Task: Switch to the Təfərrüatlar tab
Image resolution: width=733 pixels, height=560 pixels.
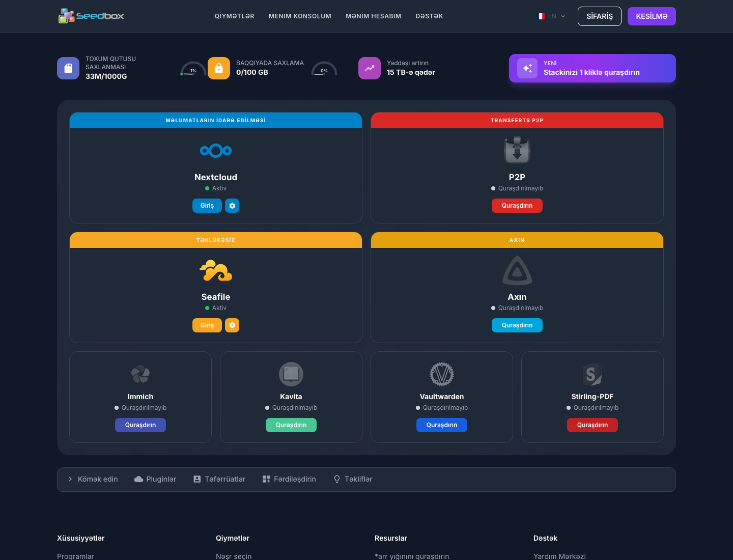Action: click(219, 479)
